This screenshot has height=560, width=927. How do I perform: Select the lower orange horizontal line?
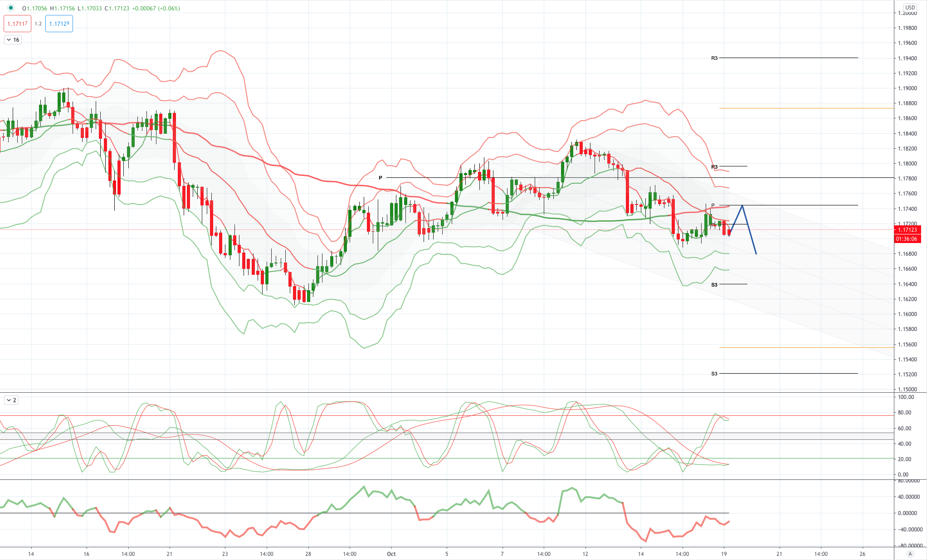(806, 347)
